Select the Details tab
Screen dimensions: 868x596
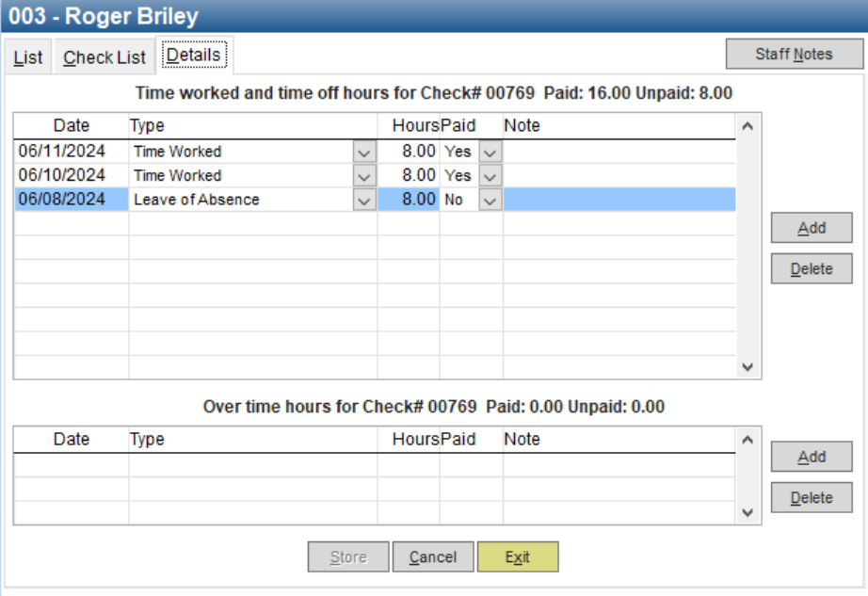coord(194,55)
